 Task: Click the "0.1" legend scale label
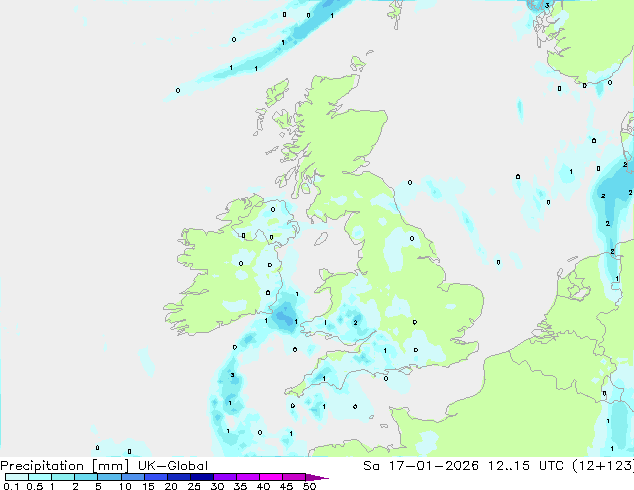[x=11, y=486]
